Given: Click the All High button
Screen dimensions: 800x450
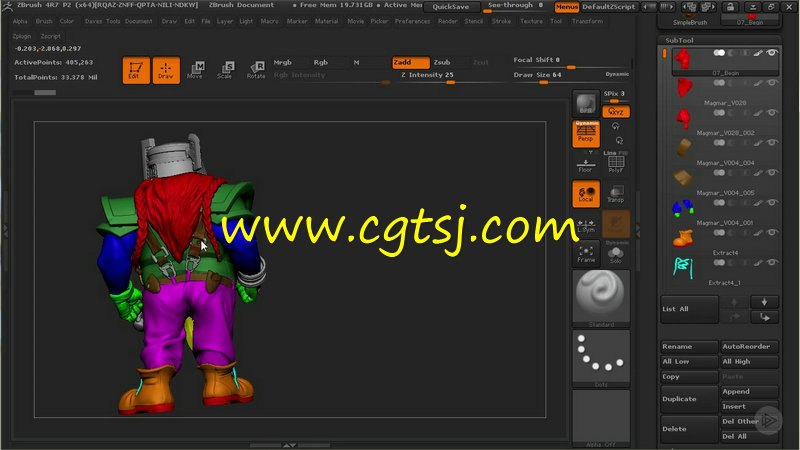Looking at the screenshot, I should click(x=749, y=361).
